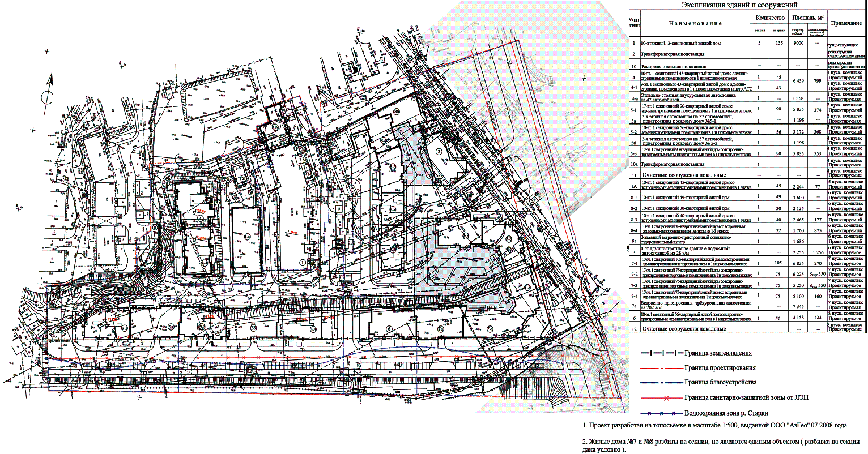Select the "Количество" column header
The height and width of the screenshot is (454, 868).
769,18
